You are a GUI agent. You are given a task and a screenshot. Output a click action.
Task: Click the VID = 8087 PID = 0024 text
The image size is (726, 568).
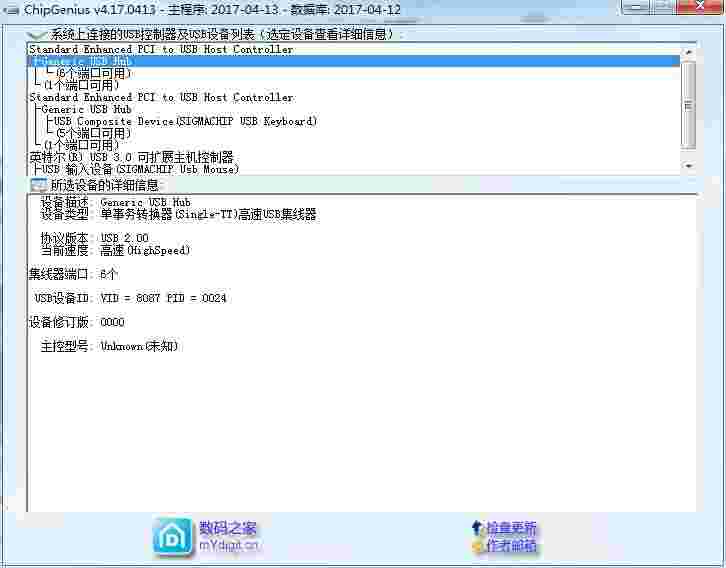[x=163, y=298]
